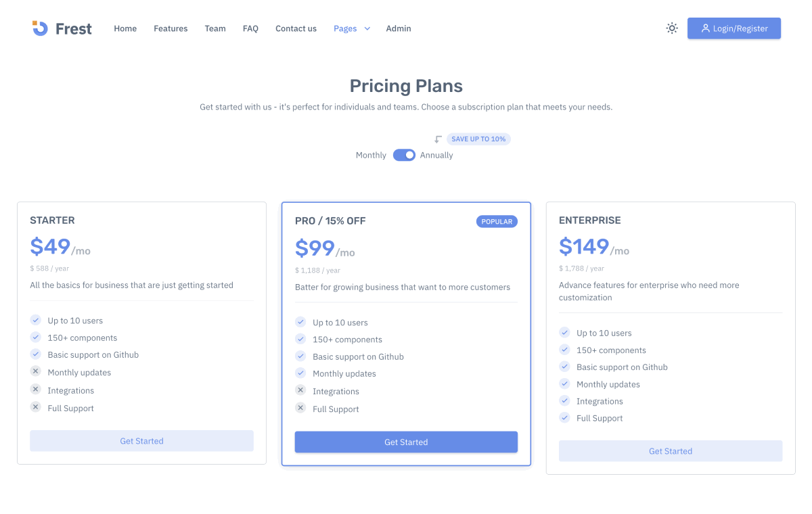Click the sun theme-switcher icon
The image size is (812, 514).
tap(671, 28)
